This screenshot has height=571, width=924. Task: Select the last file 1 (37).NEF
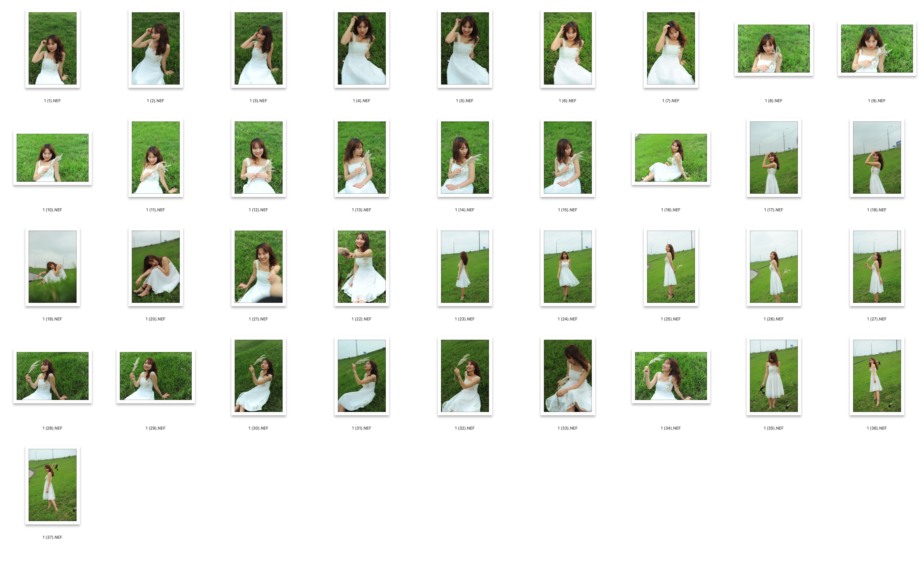53,485
